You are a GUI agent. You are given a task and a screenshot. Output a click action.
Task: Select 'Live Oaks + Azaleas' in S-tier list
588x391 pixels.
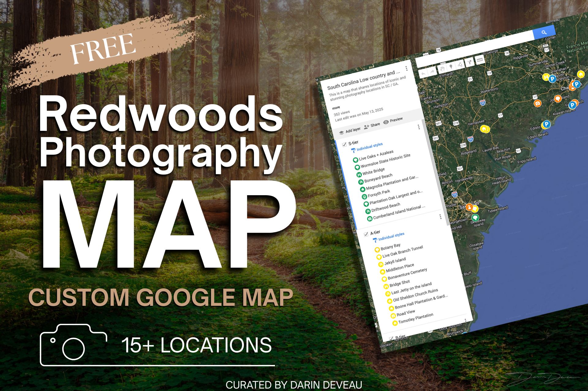click(x=373, y=156)
